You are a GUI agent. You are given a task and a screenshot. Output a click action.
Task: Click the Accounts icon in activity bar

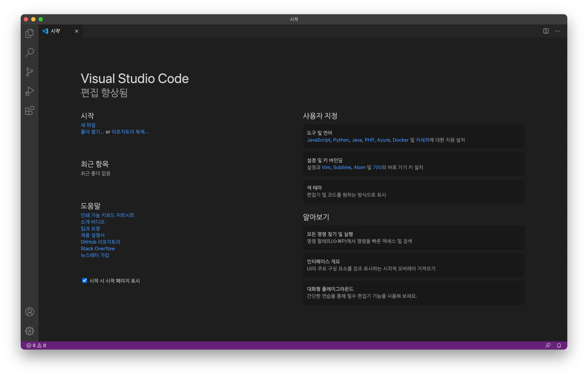coord(30,312)
